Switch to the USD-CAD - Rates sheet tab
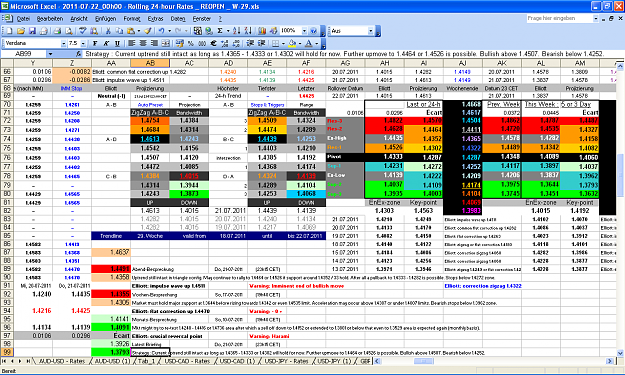The image size is (625, 375). [x=187, y=361]
